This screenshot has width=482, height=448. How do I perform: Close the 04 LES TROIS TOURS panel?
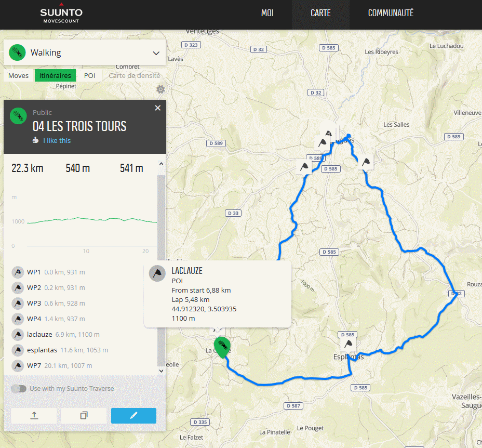pos(158,108)
